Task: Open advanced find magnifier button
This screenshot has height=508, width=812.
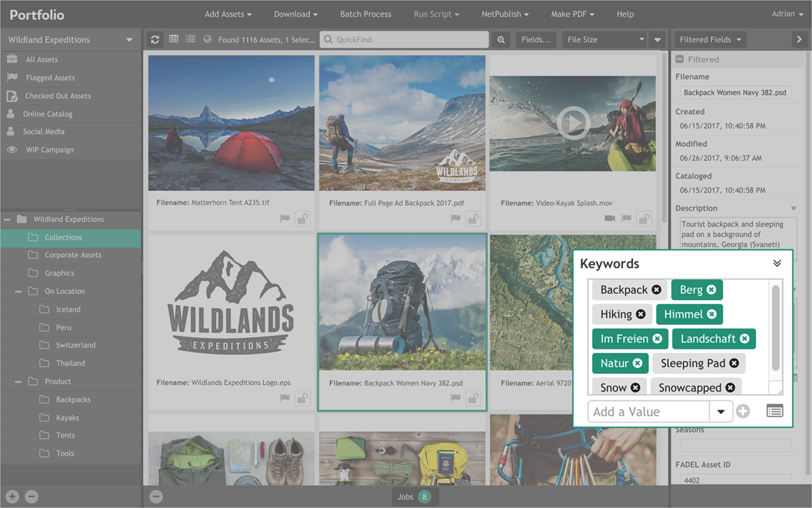Action: point(501,40)
